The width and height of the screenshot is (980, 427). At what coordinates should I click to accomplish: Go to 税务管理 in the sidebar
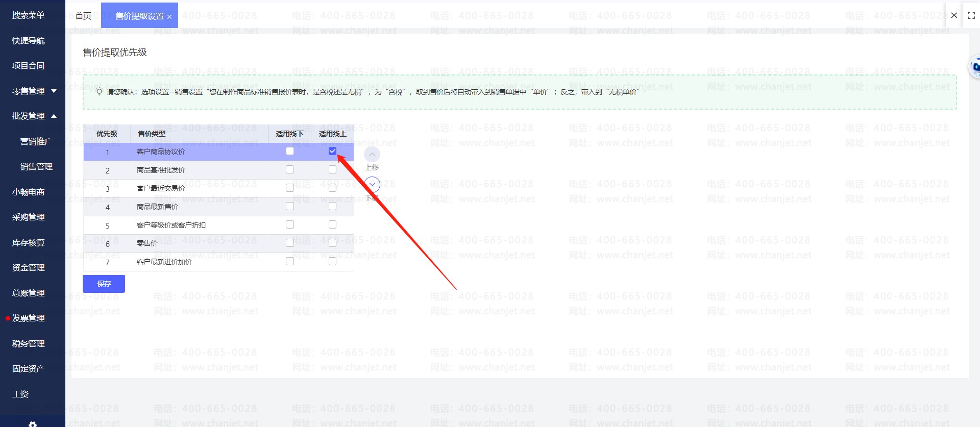(x=29, y=343)
